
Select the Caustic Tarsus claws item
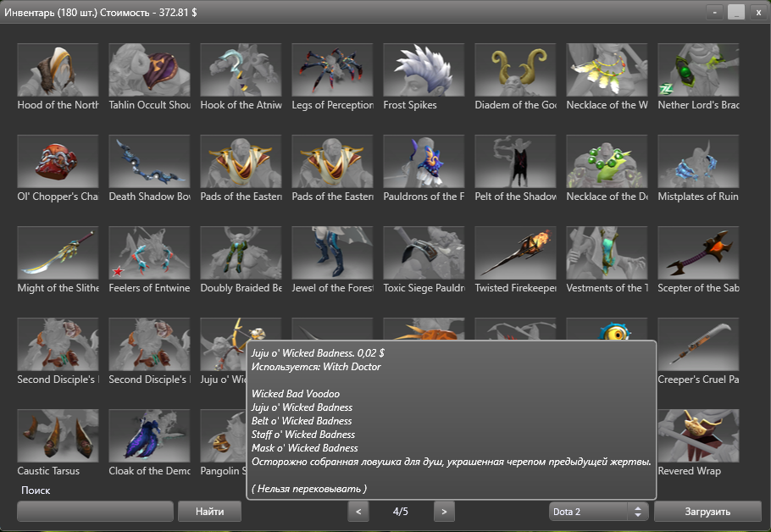[x=58, y=435]
